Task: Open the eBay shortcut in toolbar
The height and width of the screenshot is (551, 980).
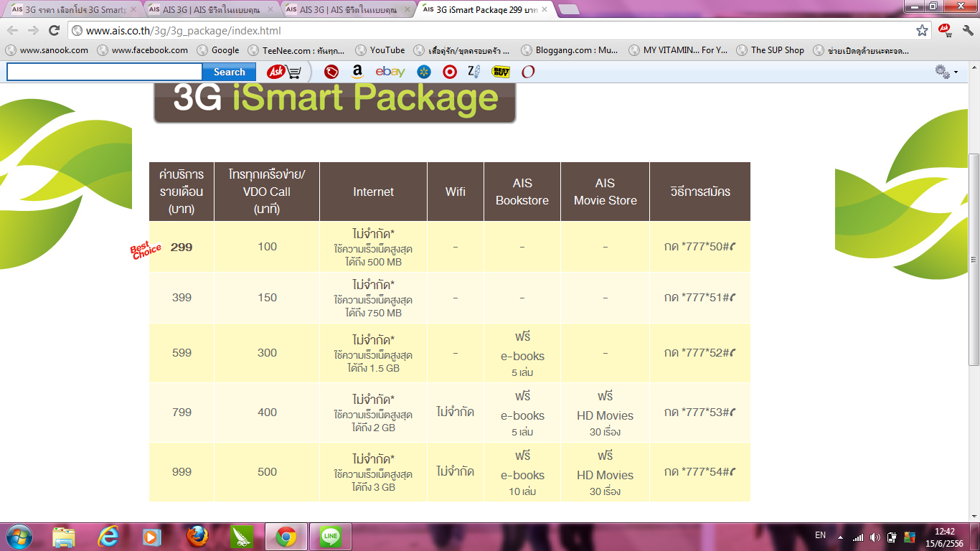Action: click(x=390, y=72)
